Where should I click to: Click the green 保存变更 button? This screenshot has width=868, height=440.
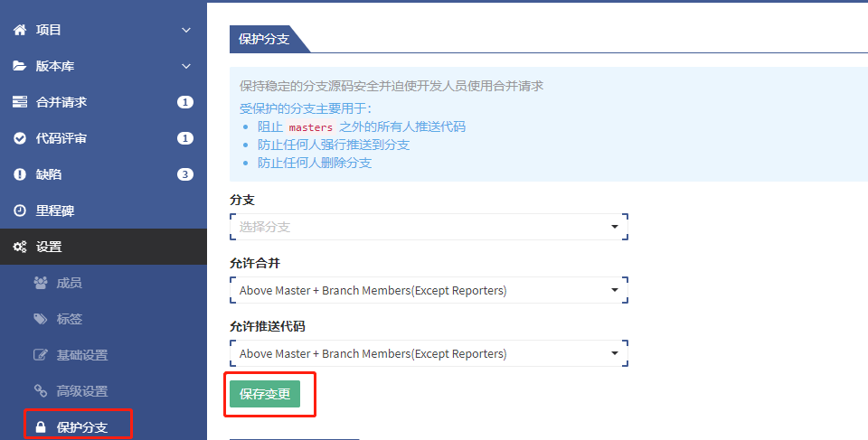click(x=264, y=394)
